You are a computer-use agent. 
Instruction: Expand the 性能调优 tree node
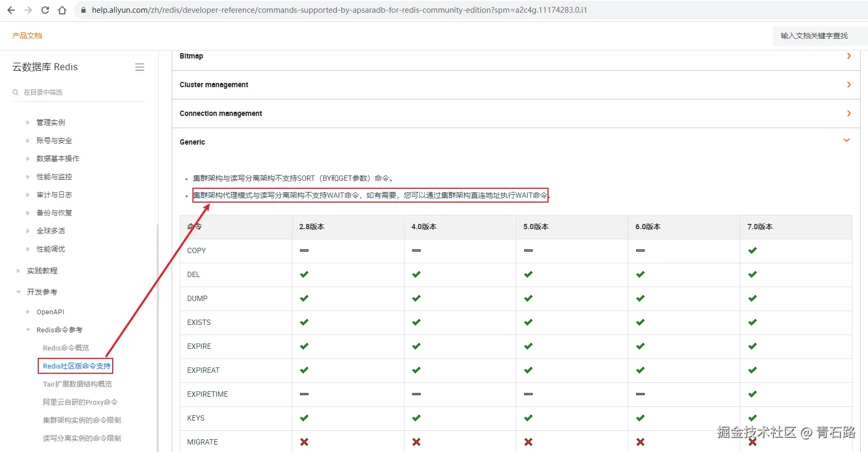point(28,249)
